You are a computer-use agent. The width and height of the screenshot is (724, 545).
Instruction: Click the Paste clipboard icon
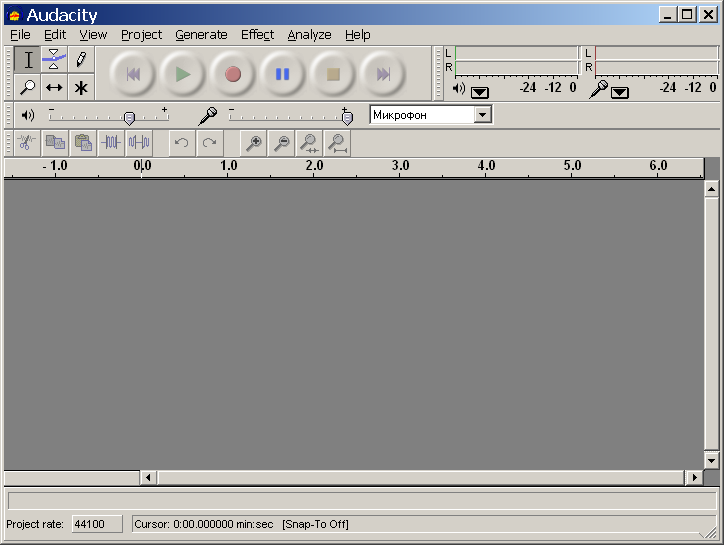(x=84, y=143)
